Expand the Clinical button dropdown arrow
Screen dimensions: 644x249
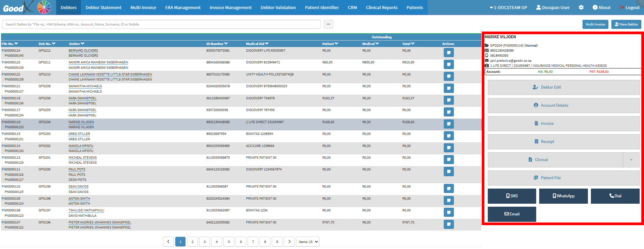[x=631, y=160]
